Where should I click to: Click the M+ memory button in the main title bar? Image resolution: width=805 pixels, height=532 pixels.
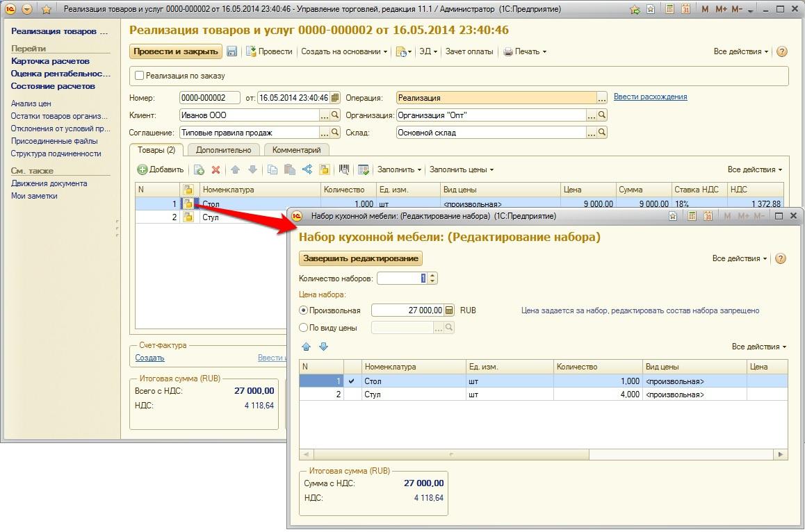(722, 9)
